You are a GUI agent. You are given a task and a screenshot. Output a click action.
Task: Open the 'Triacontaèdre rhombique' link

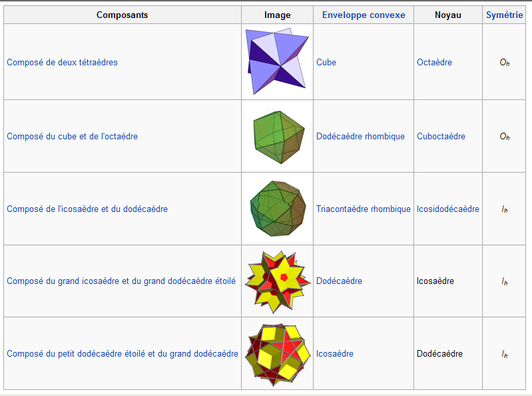[364, 209]
